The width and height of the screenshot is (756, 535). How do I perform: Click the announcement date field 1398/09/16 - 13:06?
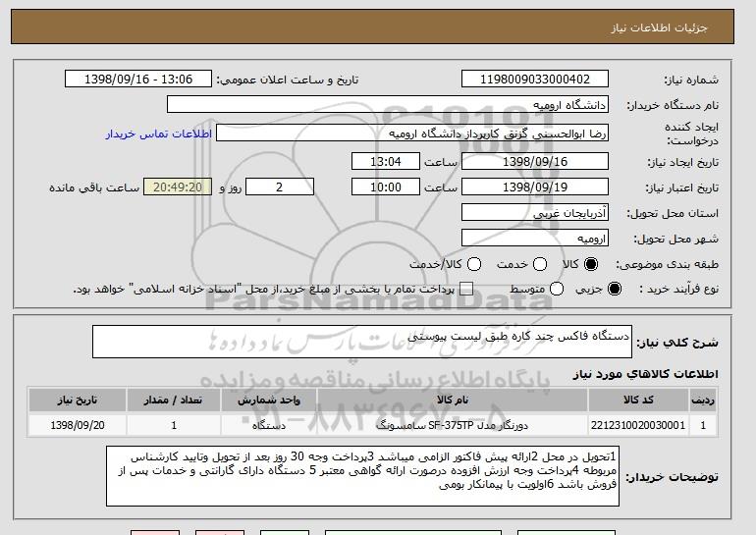pyautogui.click(x=138, y=80)
